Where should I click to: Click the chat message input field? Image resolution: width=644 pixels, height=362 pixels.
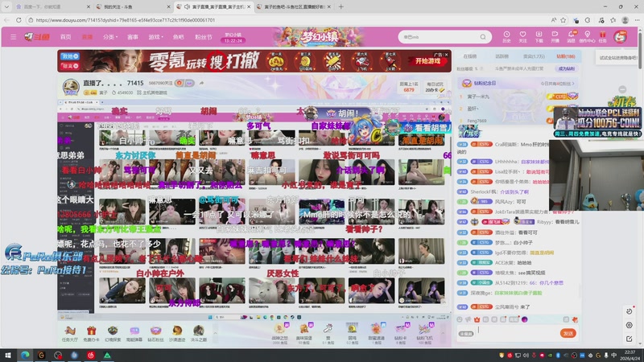518,332
